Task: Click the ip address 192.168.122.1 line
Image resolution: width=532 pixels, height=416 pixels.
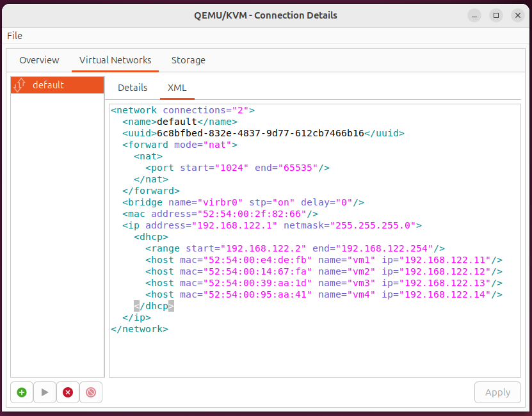Action: (x=272, y=226)
